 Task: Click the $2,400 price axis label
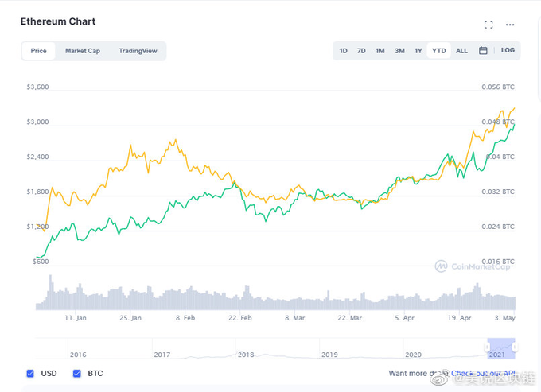point(37,157)
